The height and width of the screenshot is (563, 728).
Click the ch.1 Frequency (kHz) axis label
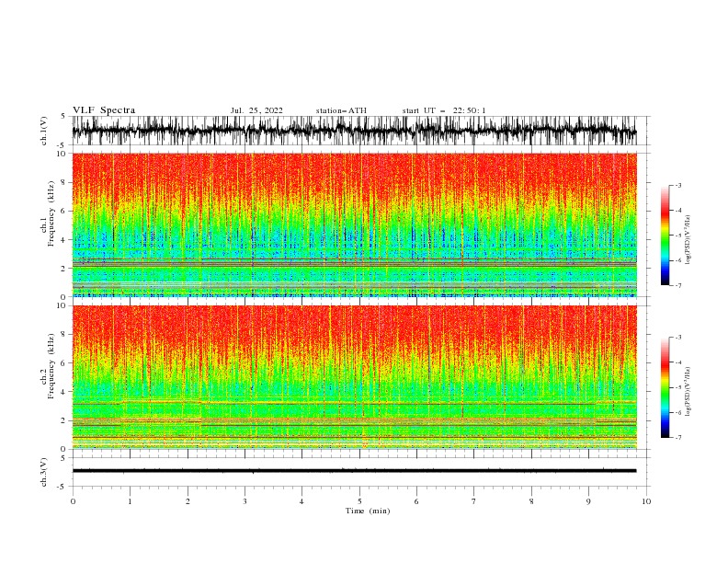[x=48, y=213]
